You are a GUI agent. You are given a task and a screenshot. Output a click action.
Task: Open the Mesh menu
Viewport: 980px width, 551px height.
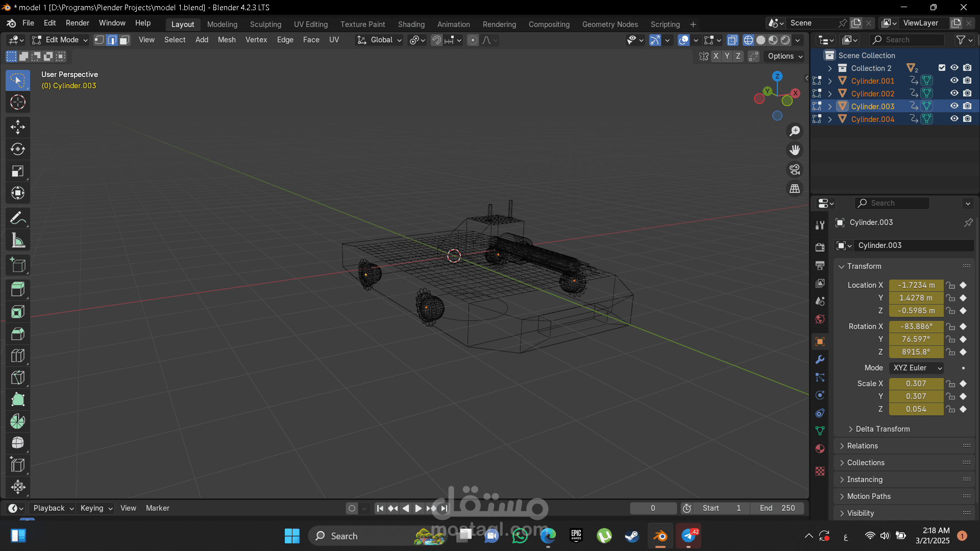tap(227, 40)
